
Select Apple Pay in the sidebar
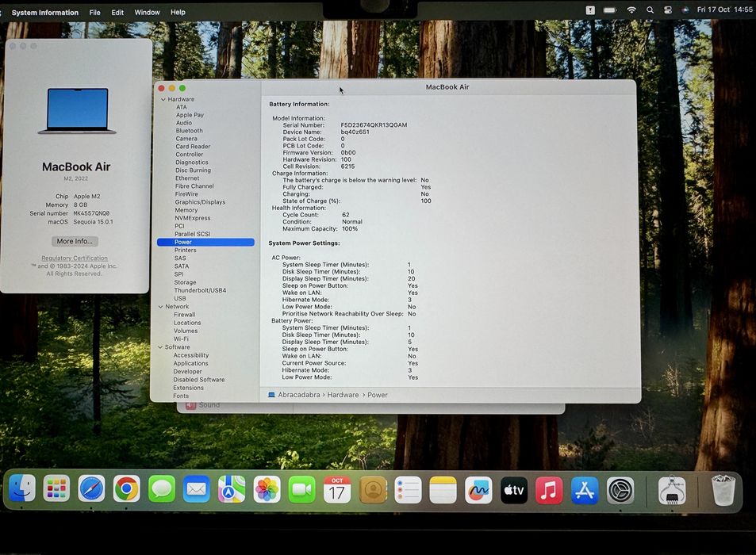190,115
